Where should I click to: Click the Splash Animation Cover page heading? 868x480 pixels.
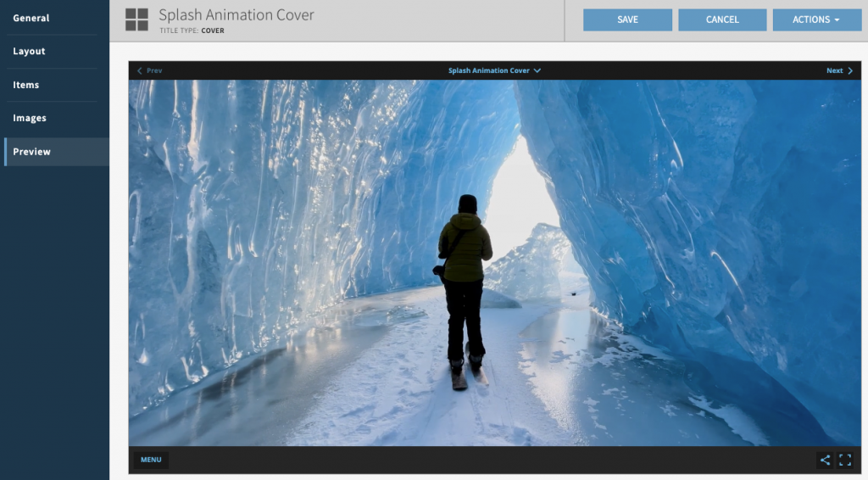(236, 15)
